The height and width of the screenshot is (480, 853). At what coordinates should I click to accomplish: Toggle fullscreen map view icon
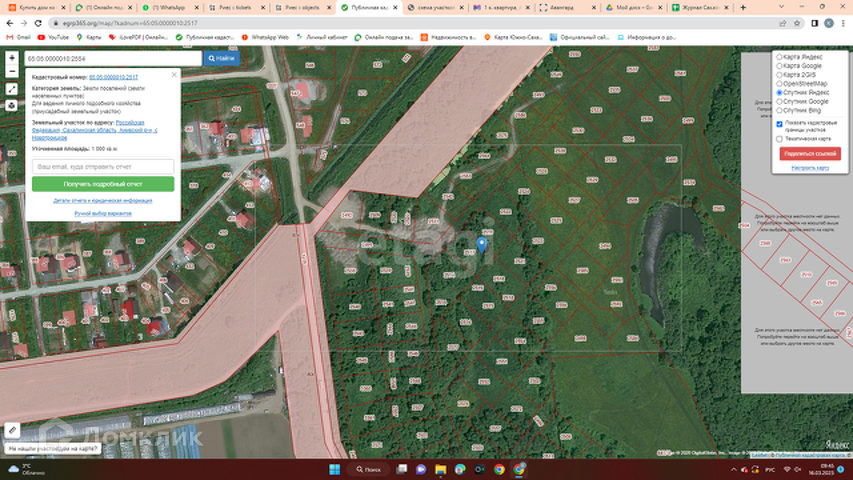(11, 89)
